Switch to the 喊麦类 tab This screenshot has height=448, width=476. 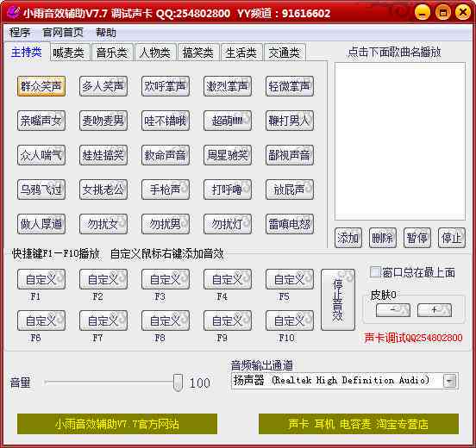pyautogui.click(x=69, y=53)
